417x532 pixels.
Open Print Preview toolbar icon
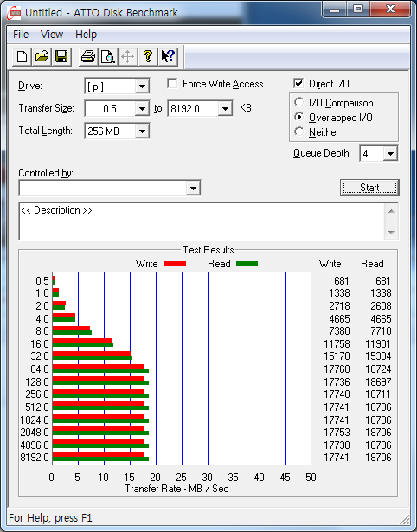[108, 56]
